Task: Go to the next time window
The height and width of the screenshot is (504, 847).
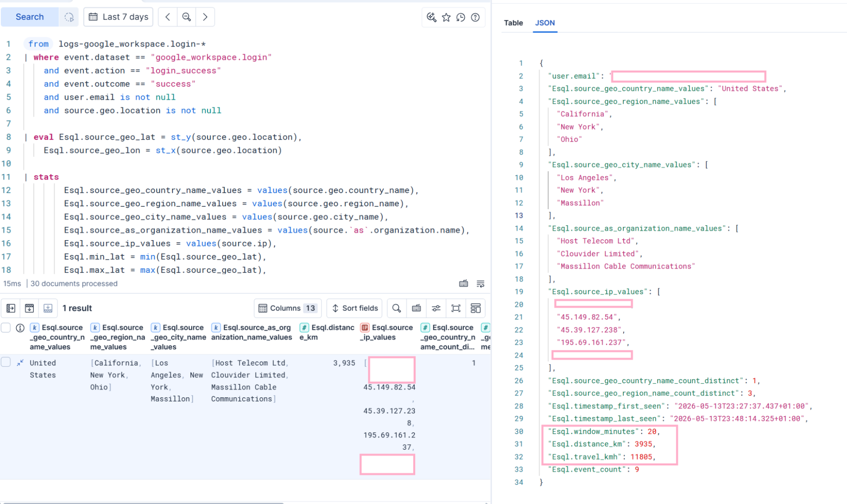Action: click(x=205, y=17)
